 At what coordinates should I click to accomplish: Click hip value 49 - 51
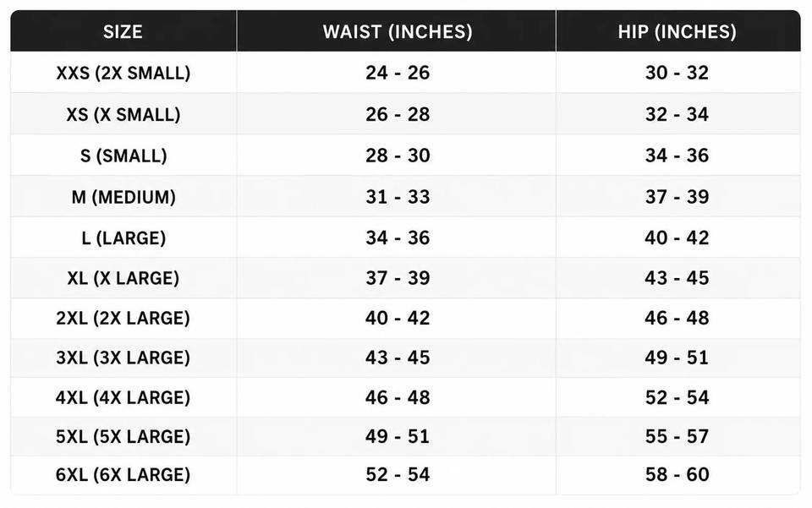pyautogui.click(x=677, y=358)
